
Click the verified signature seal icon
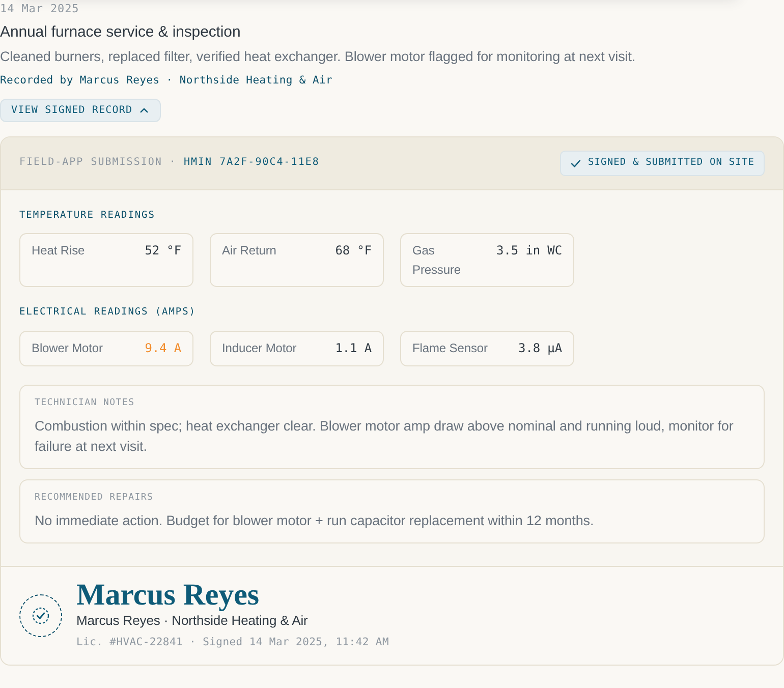[x=41, y=616]
